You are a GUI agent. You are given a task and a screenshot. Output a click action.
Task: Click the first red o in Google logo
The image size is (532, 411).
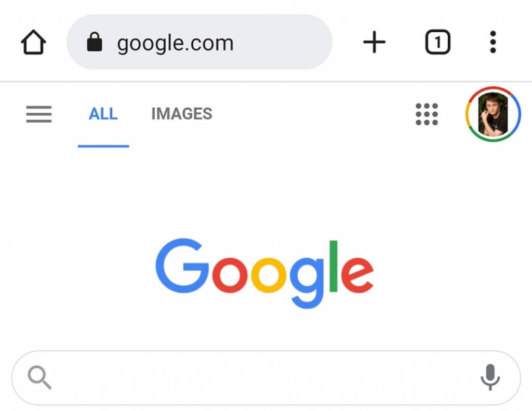(227, 274)
